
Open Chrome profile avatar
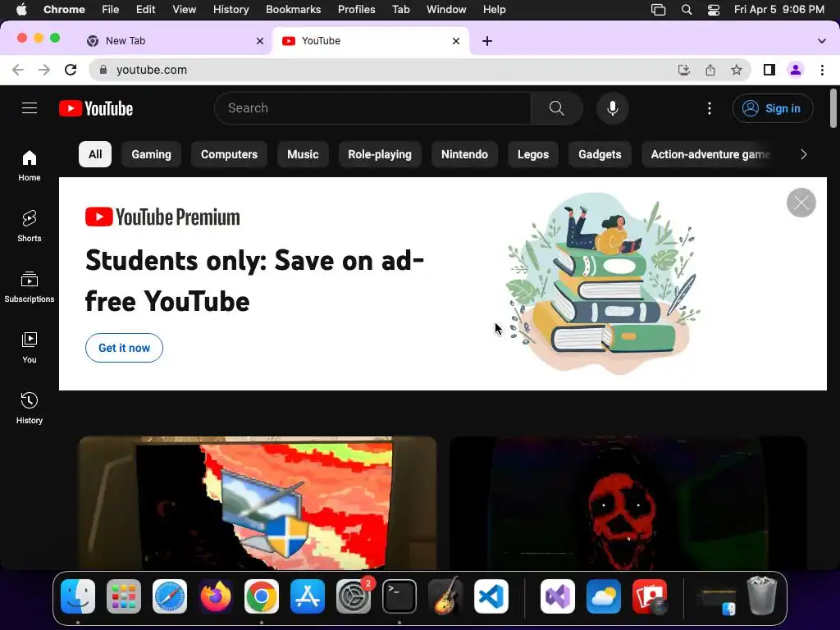point(796,70)
